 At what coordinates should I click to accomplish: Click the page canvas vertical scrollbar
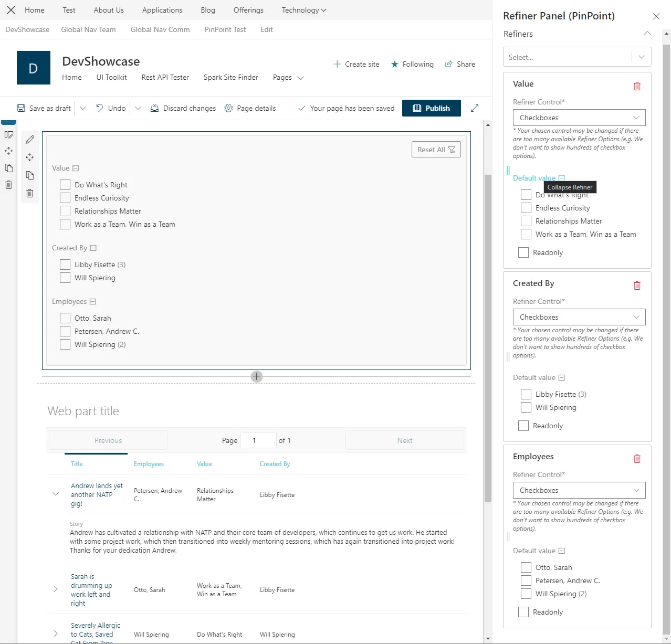(x=488, y=339)
